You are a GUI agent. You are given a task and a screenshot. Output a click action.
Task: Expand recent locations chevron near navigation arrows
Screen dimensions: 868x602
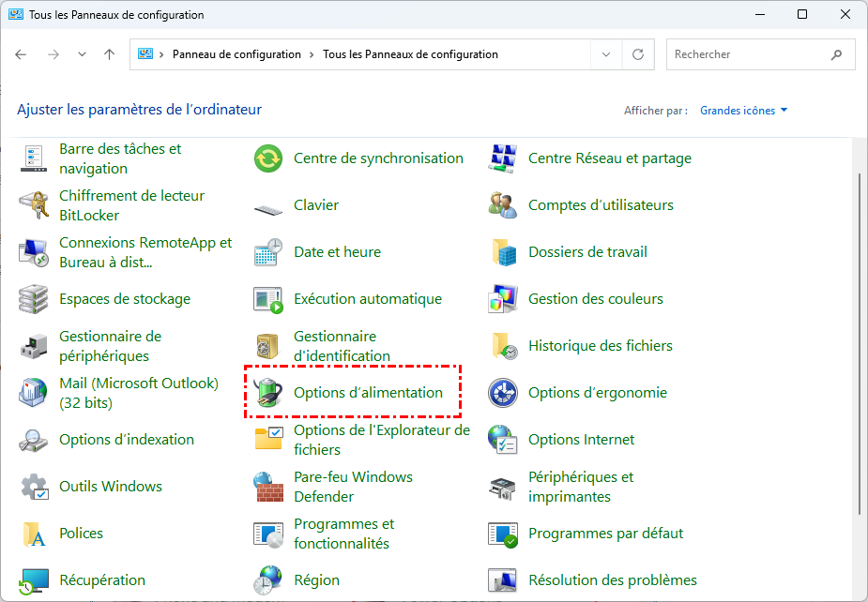83,54
